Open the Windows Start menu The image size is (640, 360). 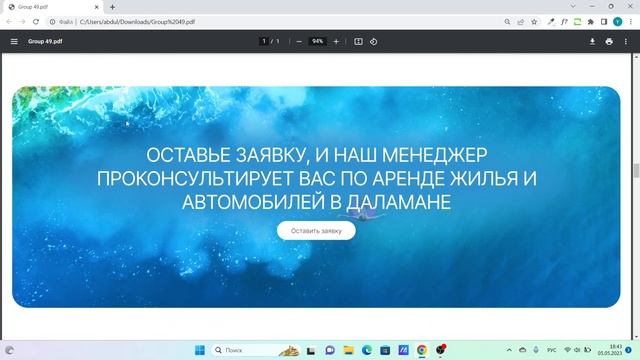200,350
